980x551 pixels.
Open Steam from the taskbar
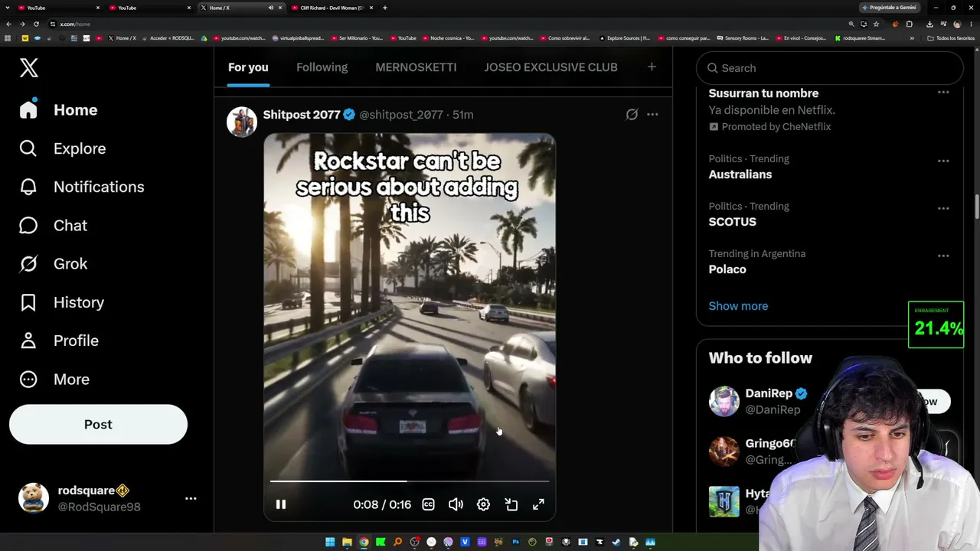click(616, 542)
